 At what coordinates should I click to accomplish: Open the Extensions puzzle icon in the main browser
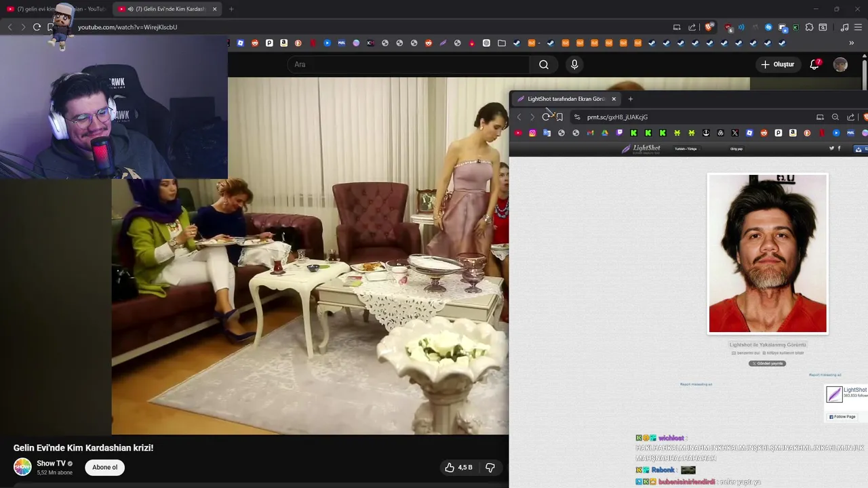809,27
